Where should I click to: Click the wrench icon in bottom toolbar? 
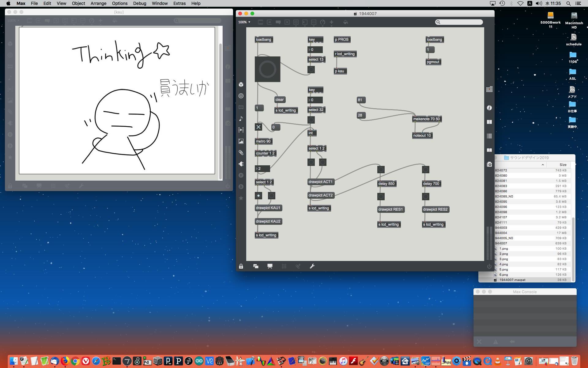tap(312, 266)
